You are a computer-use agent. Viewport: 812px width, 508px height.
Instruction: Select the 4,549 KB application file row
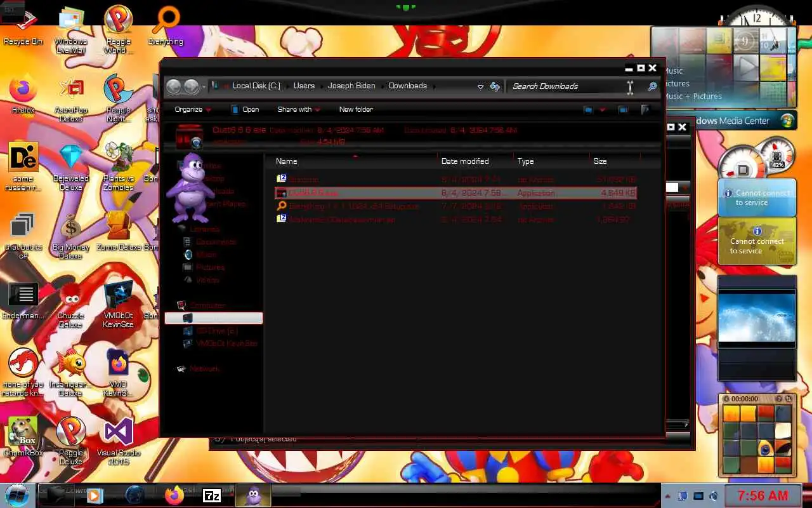pyautogui.click(x=455, y=193)
